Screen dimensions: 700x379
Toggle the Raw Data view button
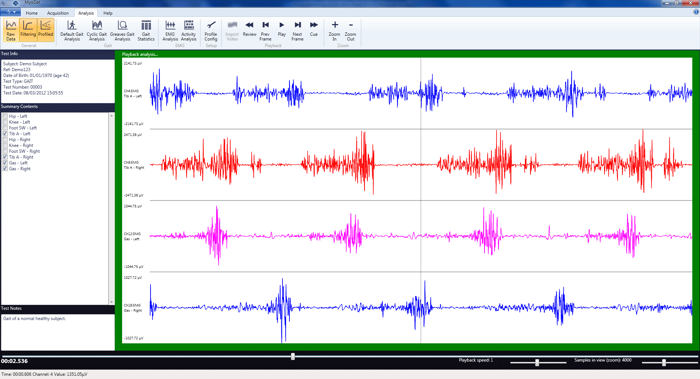(x=11, y=30)
